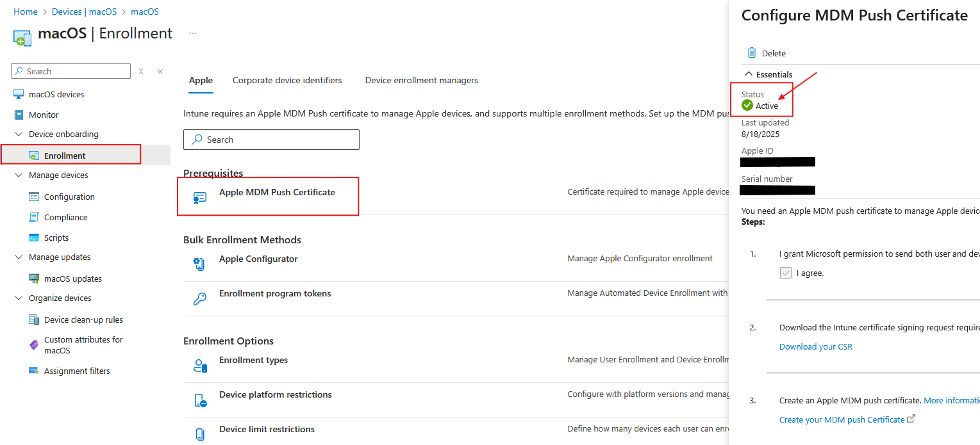Image resolution: width=980 pixels, height=445 pixels.
Task: Select the Device enrollment managers tab
Action: pyautogui.click(x=421, y=80)
